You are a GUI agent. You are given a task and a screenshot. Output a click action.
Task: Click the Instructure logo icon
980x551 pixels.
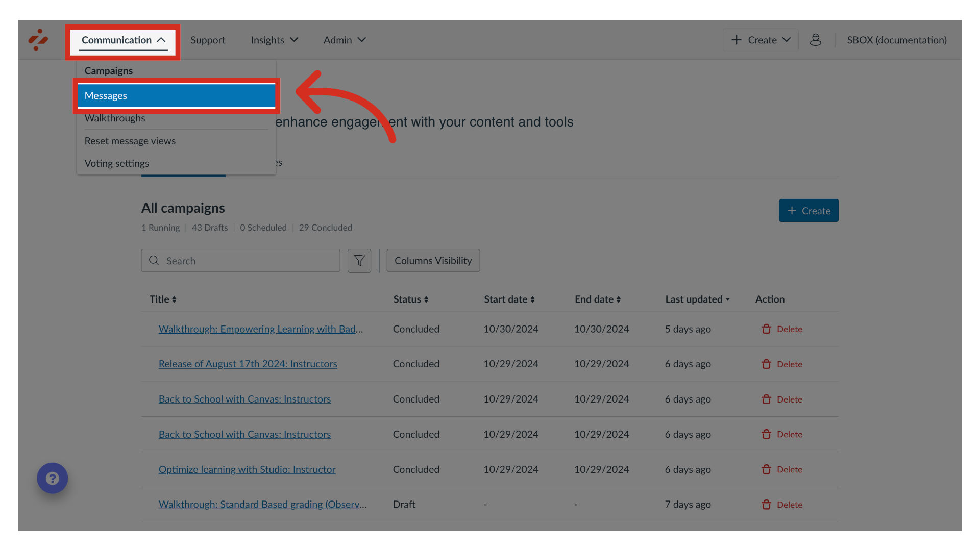[38, 40]
